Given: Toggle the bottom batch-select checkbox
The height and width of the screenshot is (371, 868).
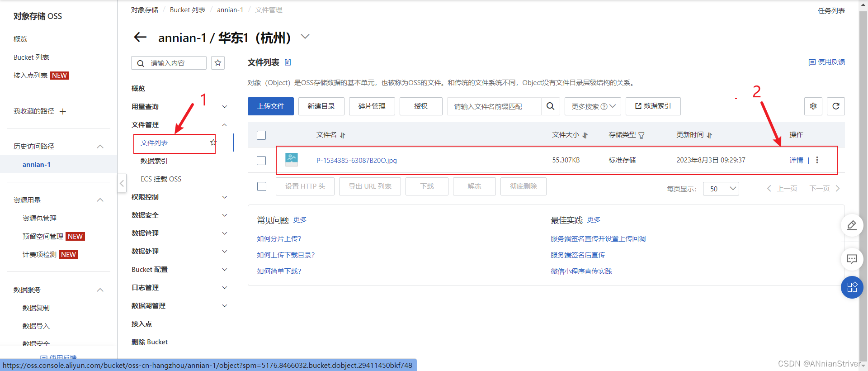Looking at the screenshot, I should pyautogui.click(x=262, y=186).
